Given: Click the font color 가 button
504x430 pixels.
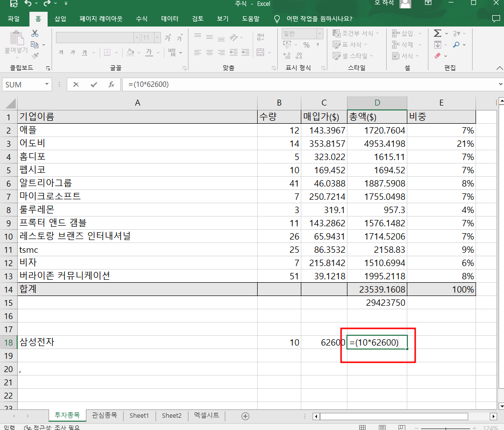Looking at the screenshot, I should point(149,52).
